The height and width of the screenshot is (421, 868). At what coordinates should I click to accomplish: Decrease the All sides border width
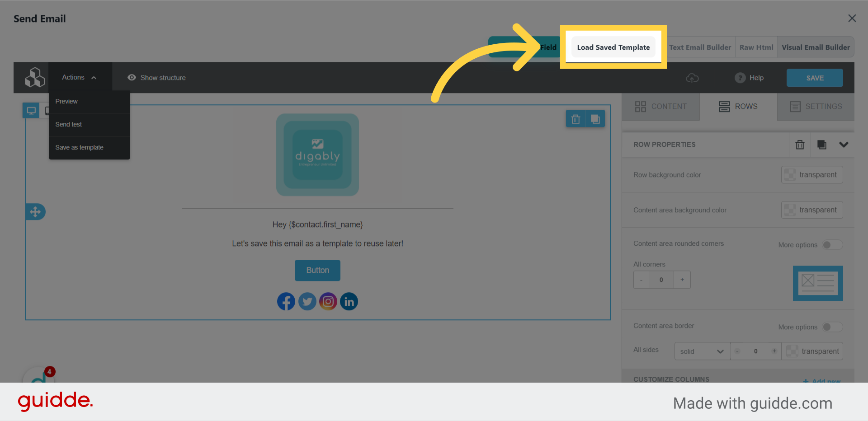[x=737, y=351]
